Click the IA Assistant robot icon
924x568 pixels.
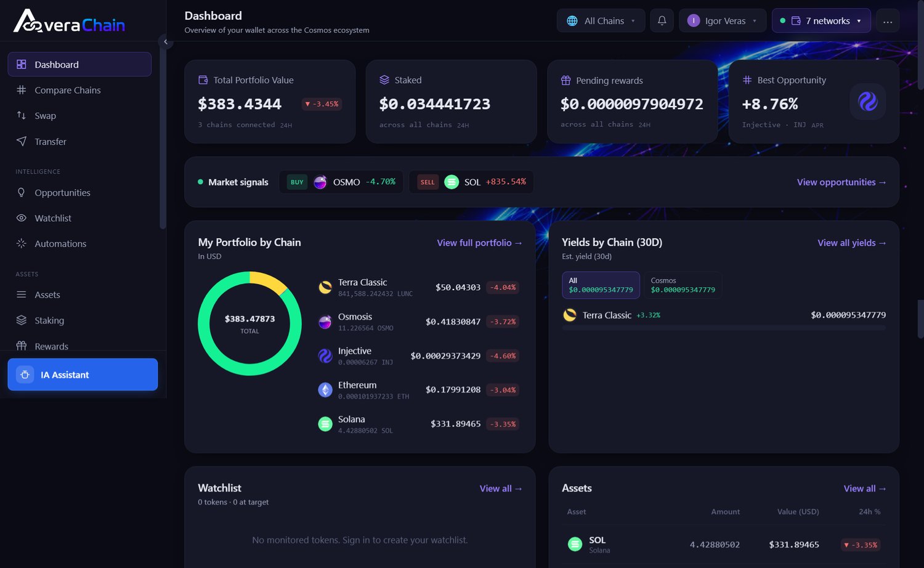click(25, 375)
